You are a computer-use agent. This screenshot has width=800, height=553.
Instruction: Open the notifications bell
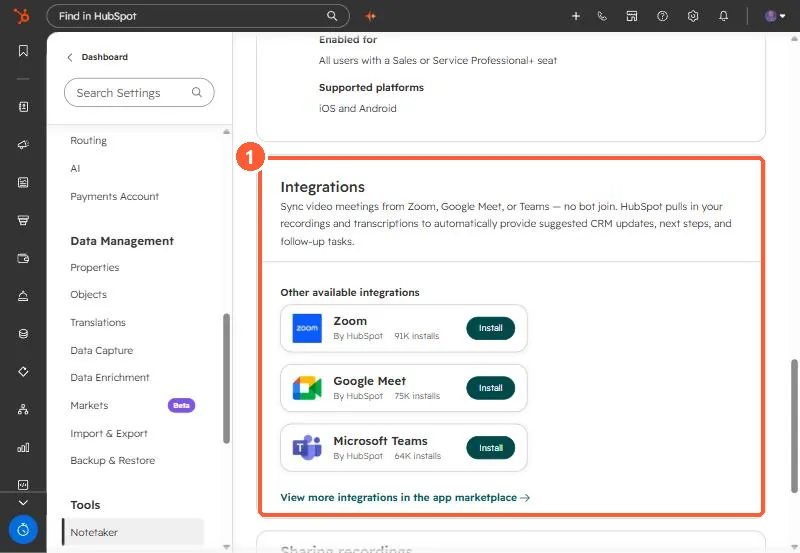(723, 16)
